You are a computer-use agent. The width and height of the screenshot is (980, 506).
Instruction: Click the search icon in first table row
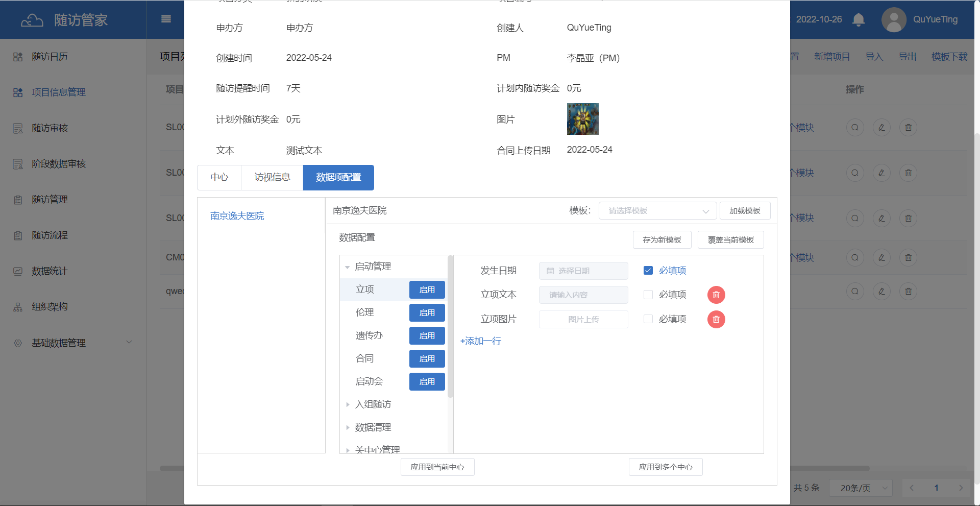pyautogui.click(x=854, y=127)
